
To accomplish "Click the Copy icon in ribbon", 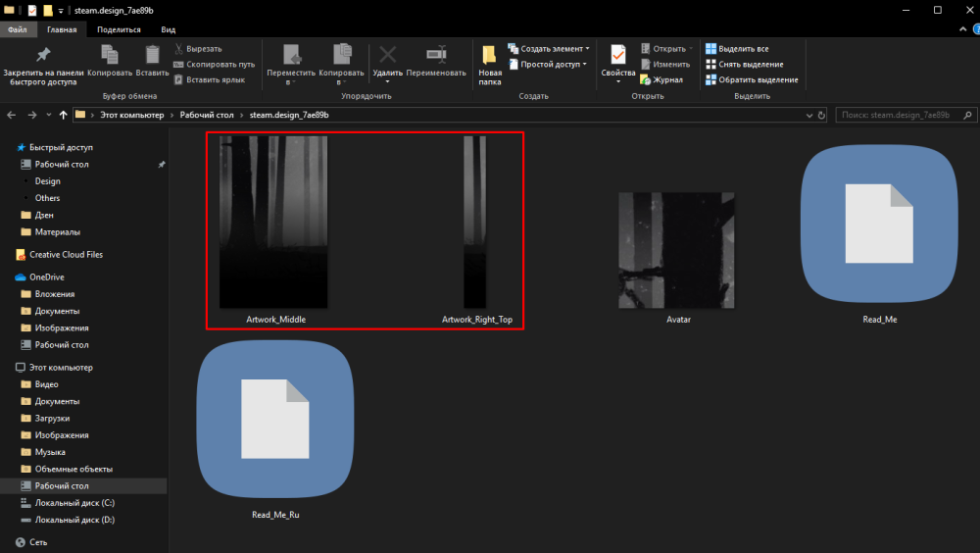I will click(x=109, y=56).
